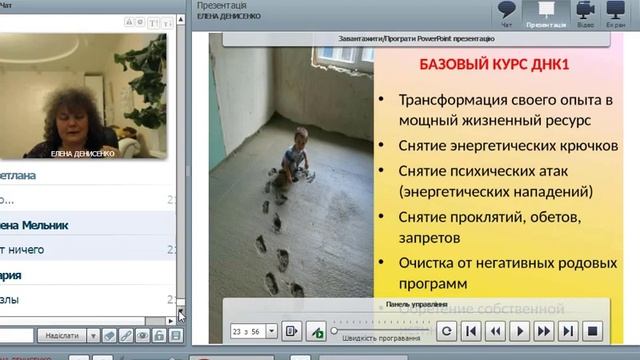640x360 pixels.
Task: Click the reload circular arrow button
Action: point(446,331)
